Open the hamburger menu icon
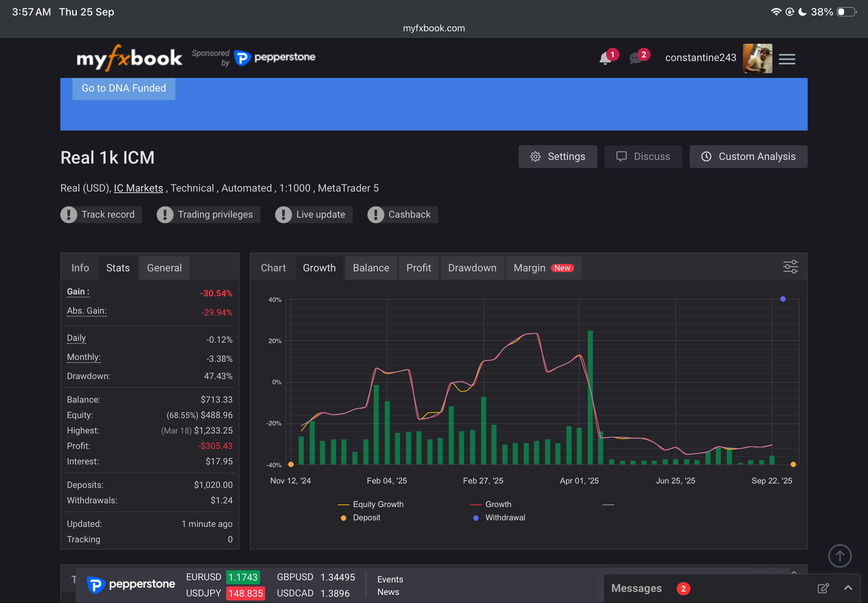This screenshot has width=868, height=603. pyautogui.click(x=787, y=59)
